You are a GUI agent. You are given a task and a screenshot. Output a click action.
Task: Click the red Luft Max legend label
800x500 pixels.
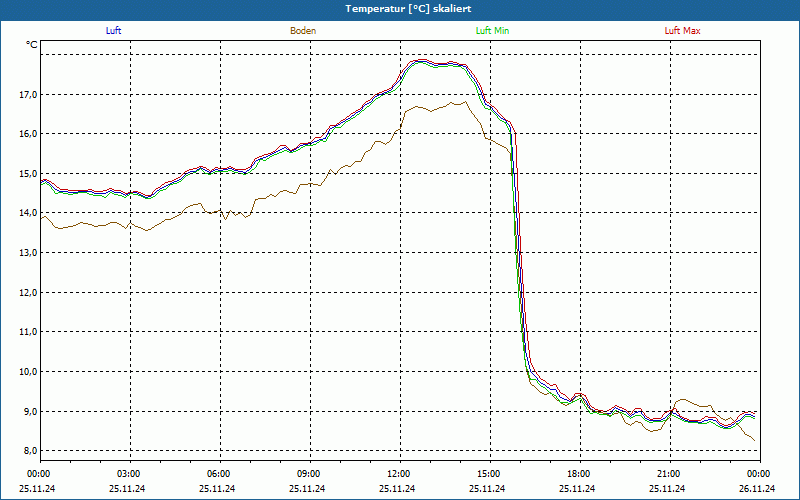(x=682, y=31)
